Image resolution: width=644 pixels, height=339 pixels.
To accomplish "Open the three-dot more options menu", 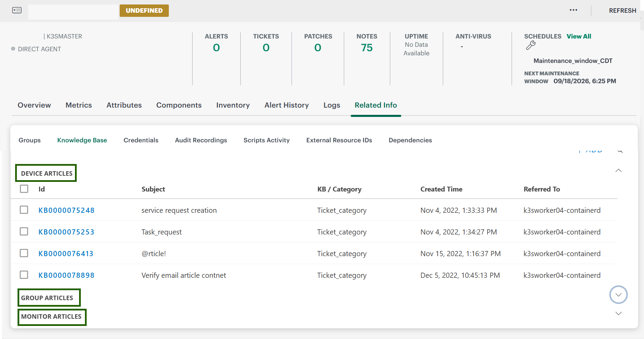I will click(573, 10).
